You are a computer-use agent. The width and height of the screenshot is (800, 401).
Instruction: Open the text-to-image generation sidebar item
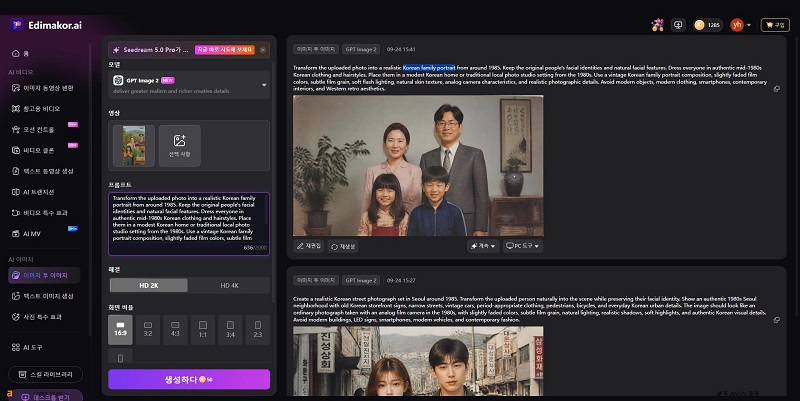pos(44,296)
